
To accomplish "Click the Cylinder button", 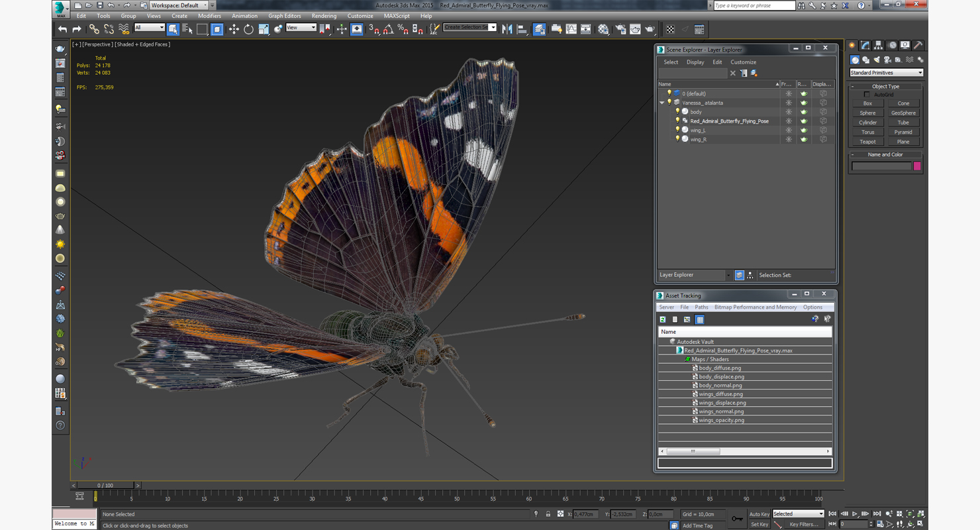I will pos(867,123).
